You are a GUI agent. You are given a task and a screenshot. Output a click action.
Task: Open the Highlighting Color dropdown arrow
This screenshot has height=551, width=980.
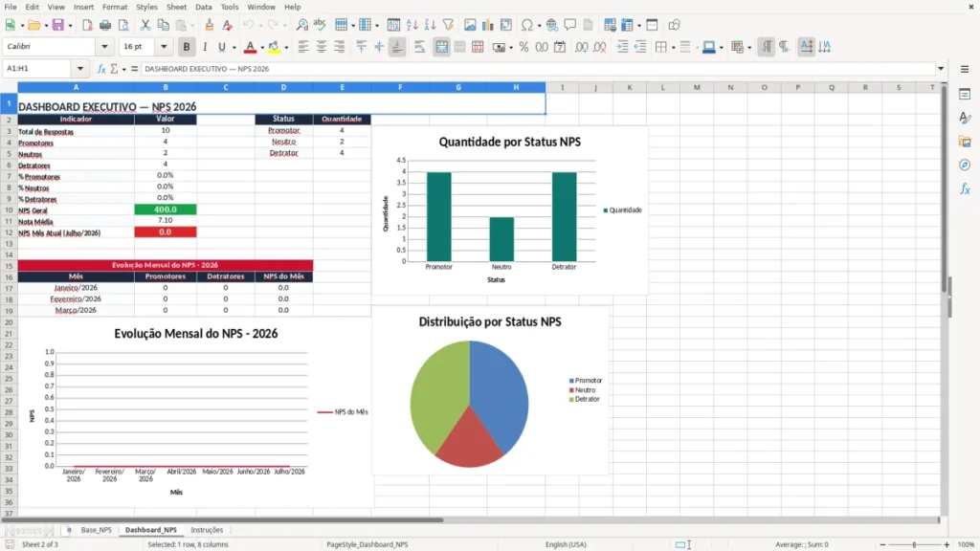[x=286, y=48]
